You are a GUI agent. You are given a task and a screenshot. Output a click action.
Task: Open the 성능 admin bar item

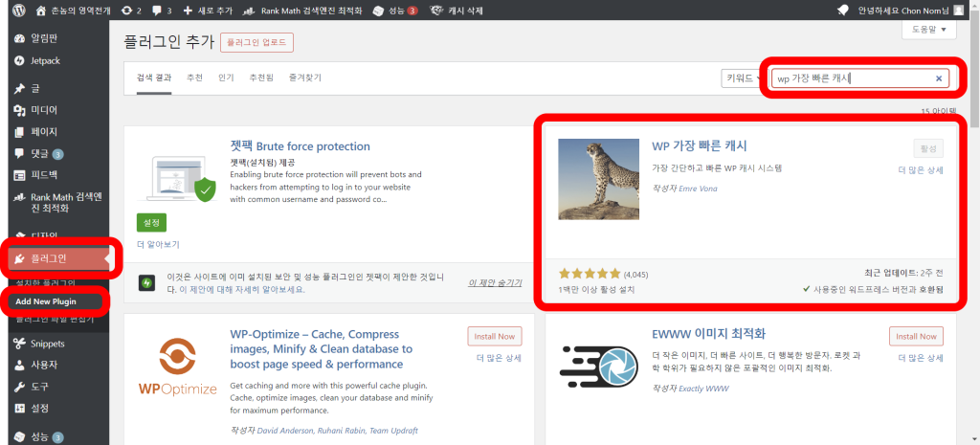[x=395, y=10]
